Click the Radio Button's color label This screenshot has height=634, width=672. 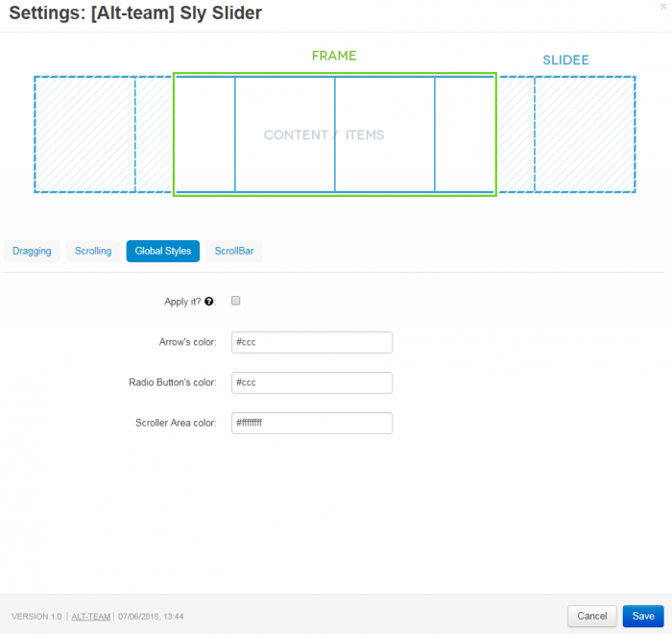tap(173, 382)
